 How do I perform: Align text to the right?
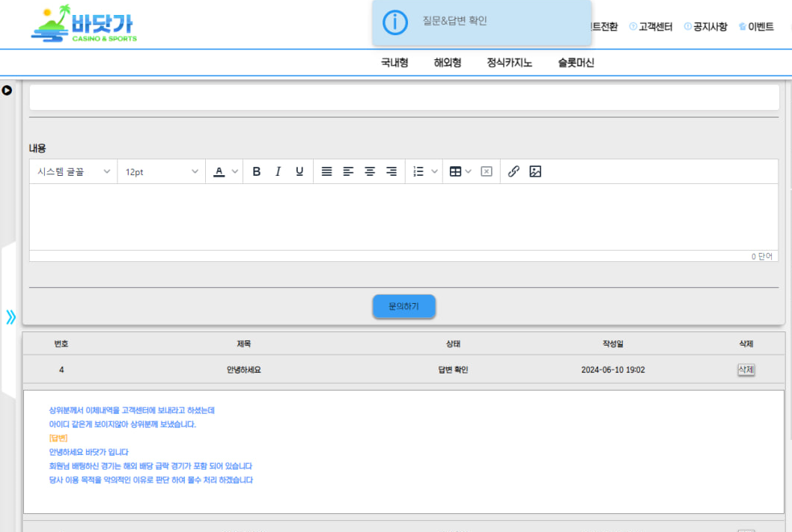click(391, 171)
